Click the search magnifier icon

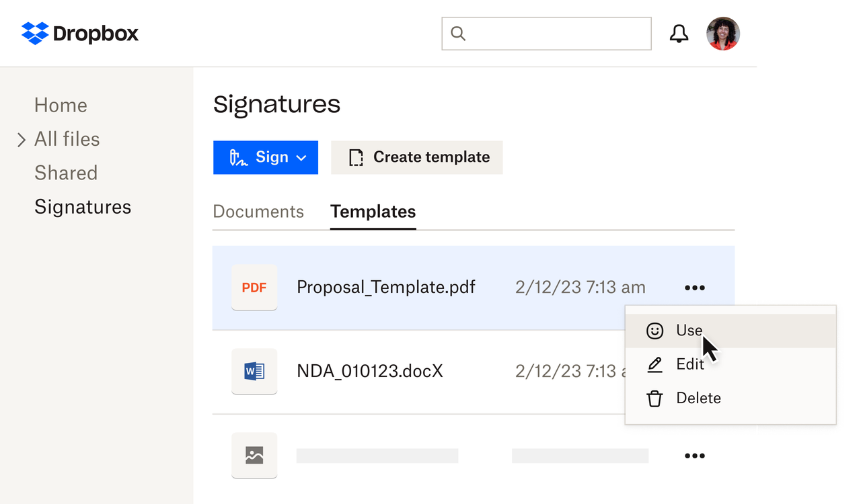point(458,33)
